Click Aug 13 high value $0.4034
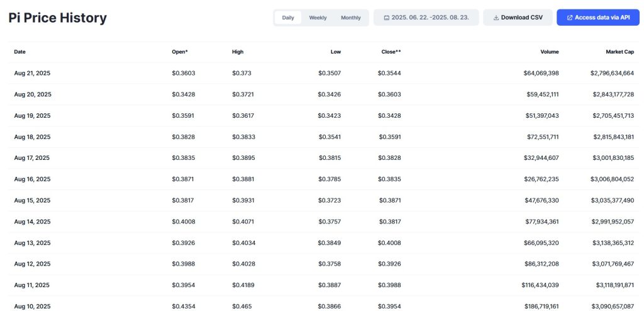This screenshot has width=644, height=311. coord(243,243)
